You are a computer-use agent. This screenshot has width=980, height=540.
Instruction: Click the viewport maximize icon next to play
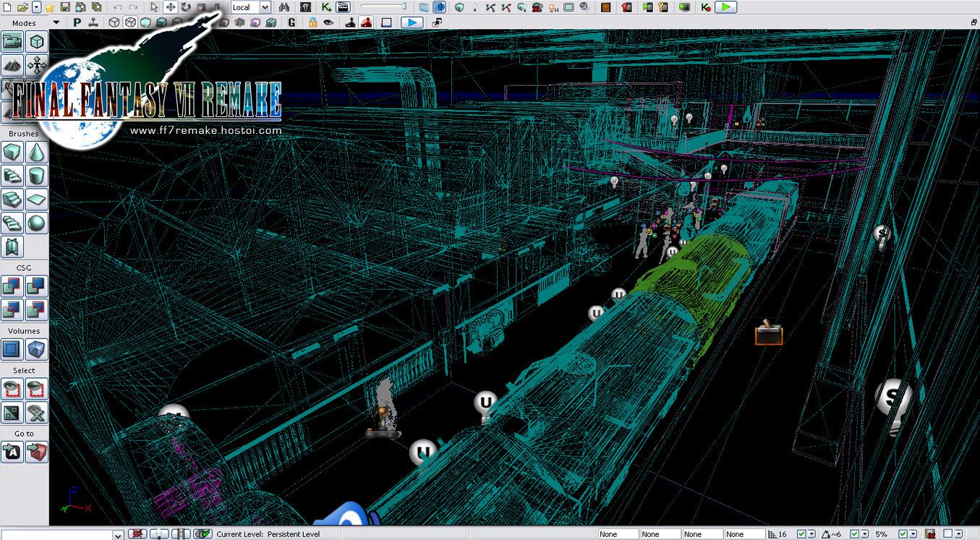[x=436, y=23]
